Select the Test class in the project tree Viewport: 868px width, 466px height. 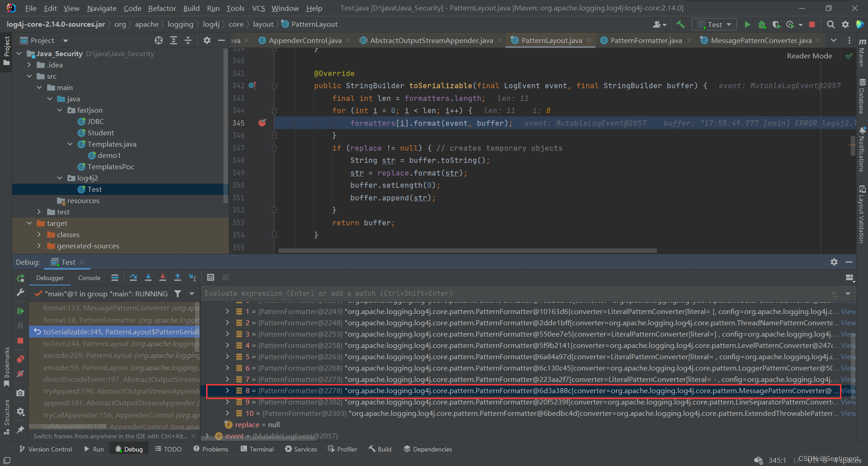[94, 189]
